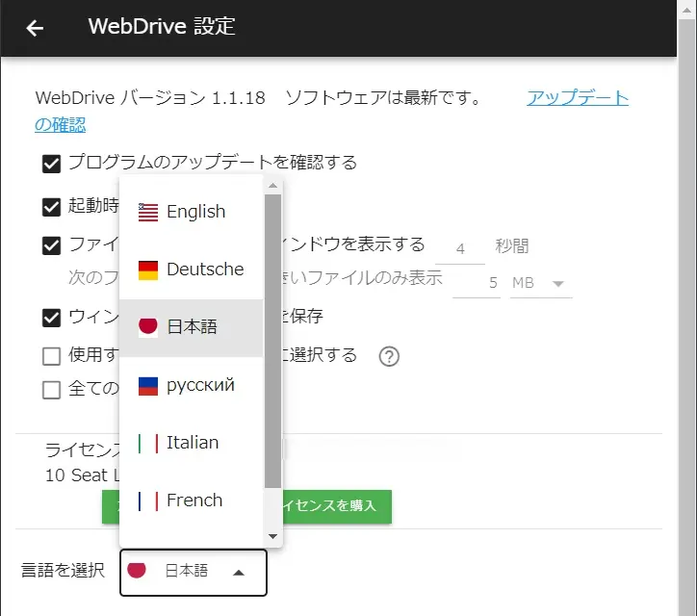Select Deutsche language option
The image size is (697, 616).
(192, 269)
